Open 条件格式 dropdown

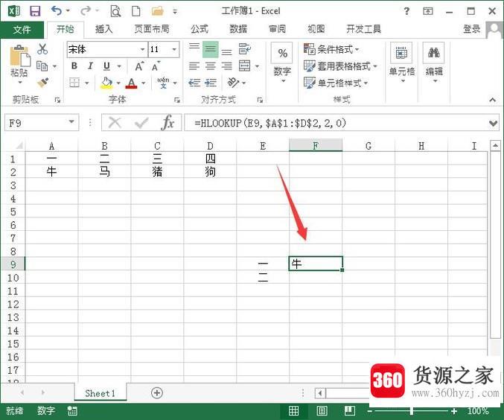pyautogui.click(x=331, y=49)
